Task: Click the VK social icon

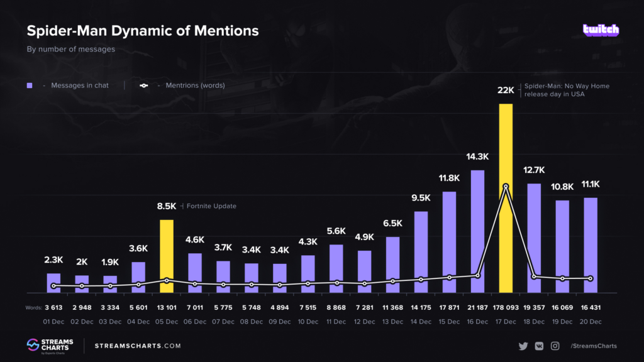Action: pyautogui.click(x=539, y=346)
